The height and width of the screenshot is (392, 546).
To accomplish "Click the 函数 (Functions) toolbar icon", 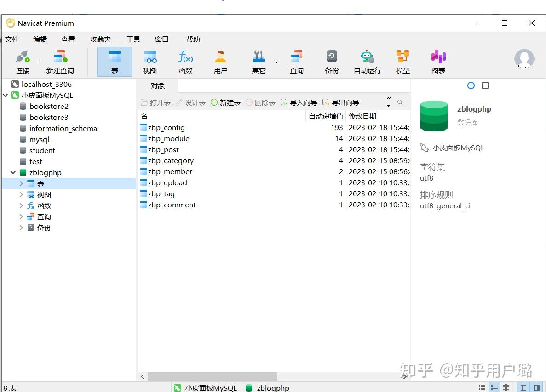I will tap(185, 61).
